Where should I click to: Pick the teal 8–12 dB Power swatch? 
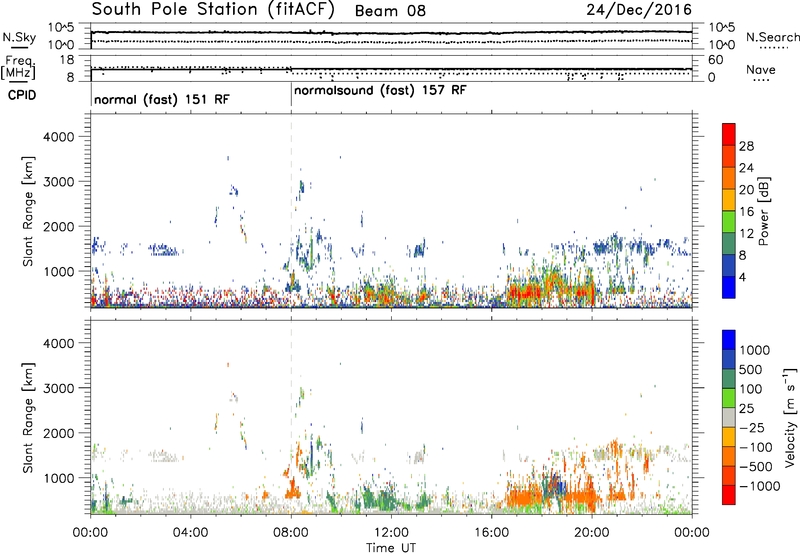(x=729, y=244)
